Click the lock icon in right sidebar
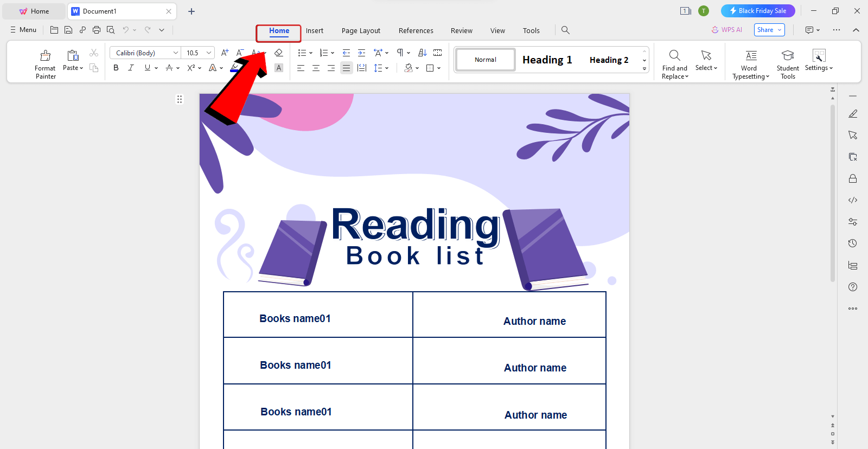Screen dimensions: 868x449 tap(853, 178)
